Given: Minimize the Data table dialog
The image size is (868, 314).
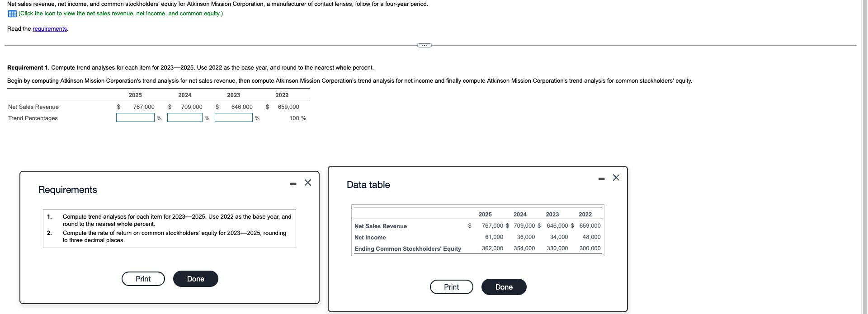Looking at the screenshot, I should [601, 178].
